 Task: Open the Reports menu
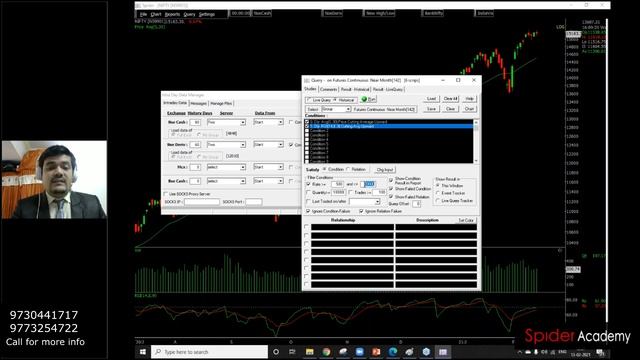tap(172, 14)
